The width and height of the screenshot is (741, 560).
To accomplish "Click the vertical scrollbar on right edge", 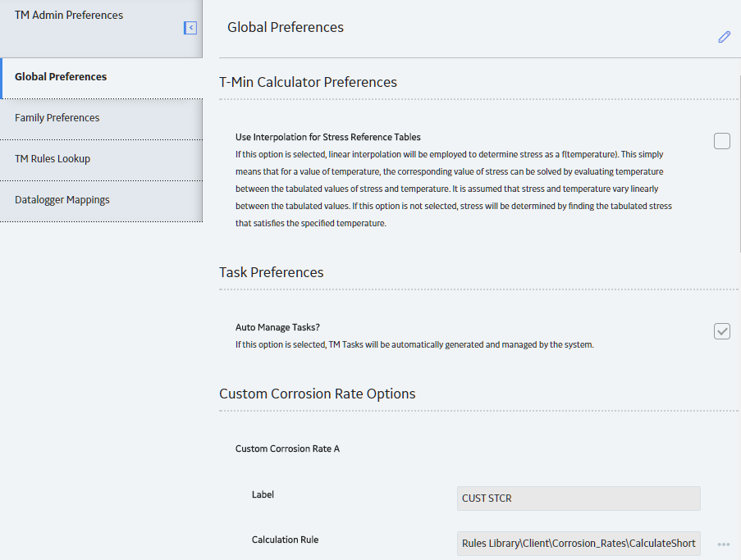I will [739, 166].
